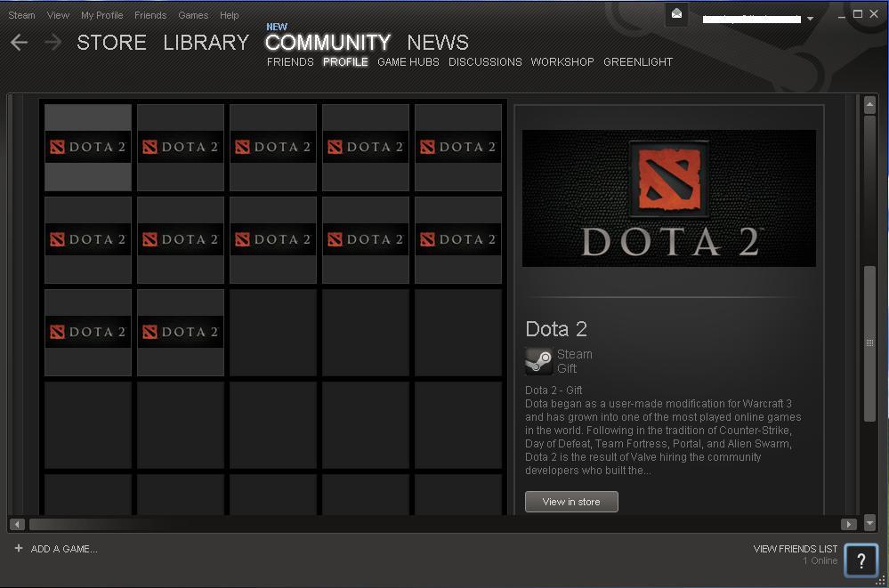This screenshot has height=588, width=889.
Task: Click the window resize grip icon
Action: pyautogui.click(x=880, y=580)
